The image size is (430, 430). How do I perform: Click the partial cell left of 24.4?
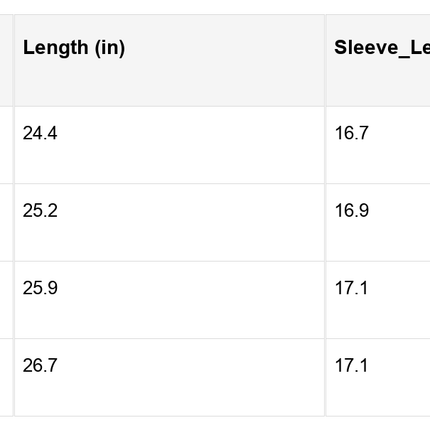pyautogui.click(x=6, y=145)
